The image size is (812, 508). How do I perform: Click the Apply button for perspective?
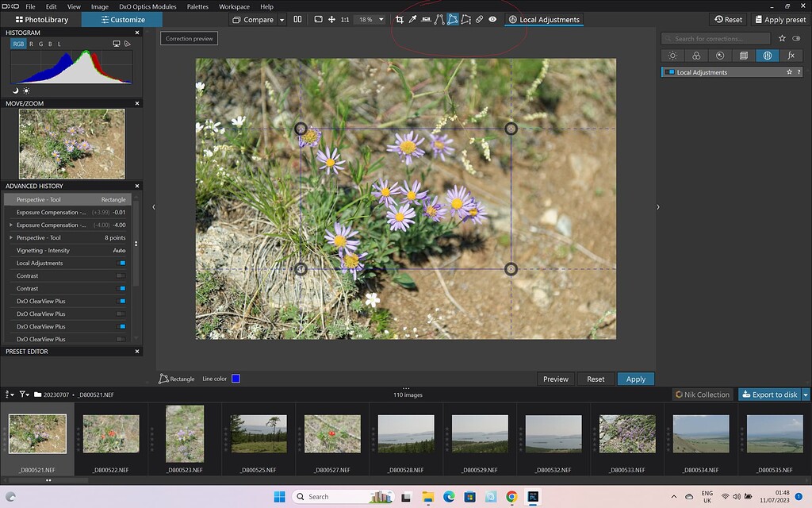pyautogui.click(x=635, y=379)
